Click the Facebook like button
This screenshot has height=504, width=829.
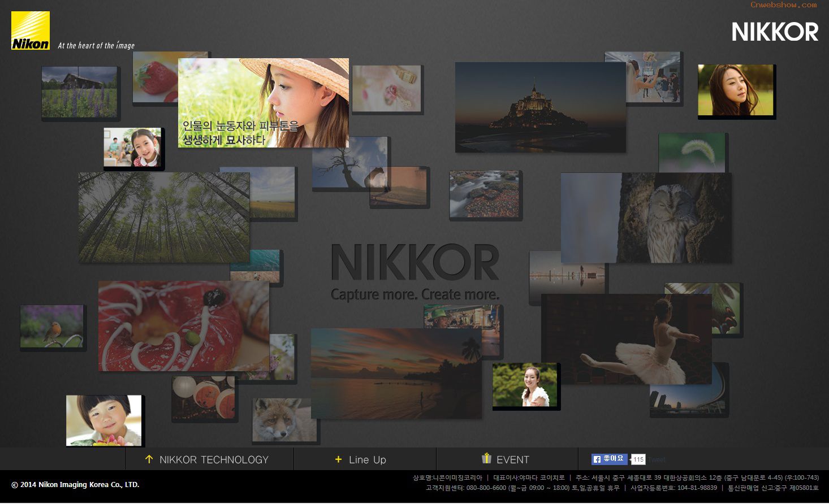(x=609, y=459)
